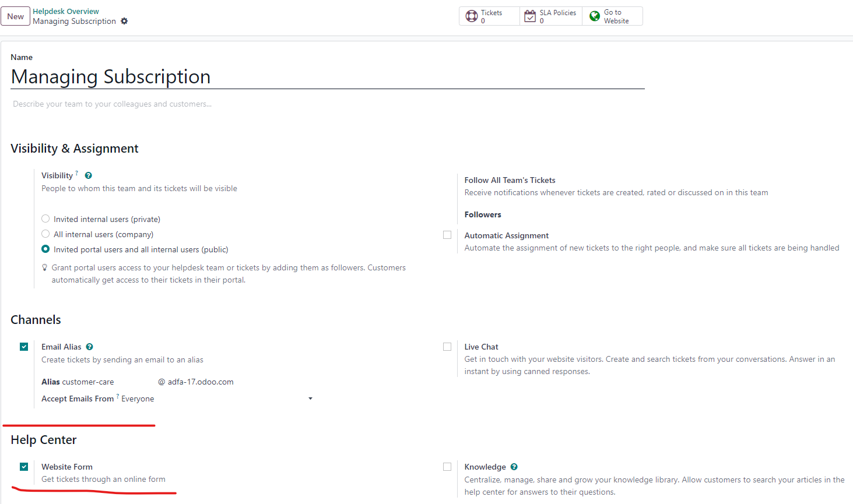
Task: Go to the Helpdesk Overview breadcrumb
Action: point(66,11)
